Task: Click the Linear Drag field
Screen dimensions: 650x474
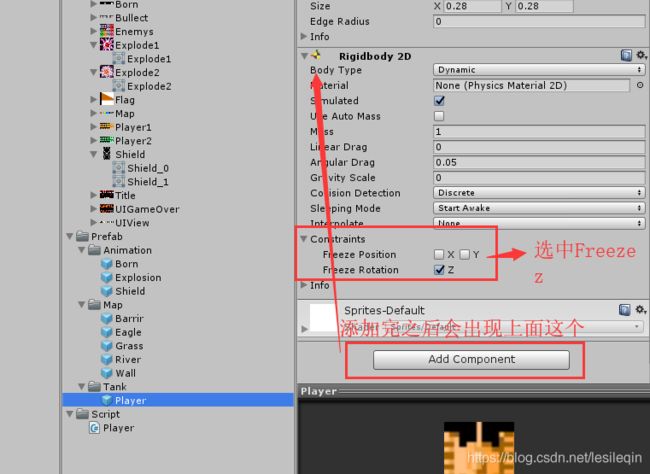Action: (x=539, y=147)
